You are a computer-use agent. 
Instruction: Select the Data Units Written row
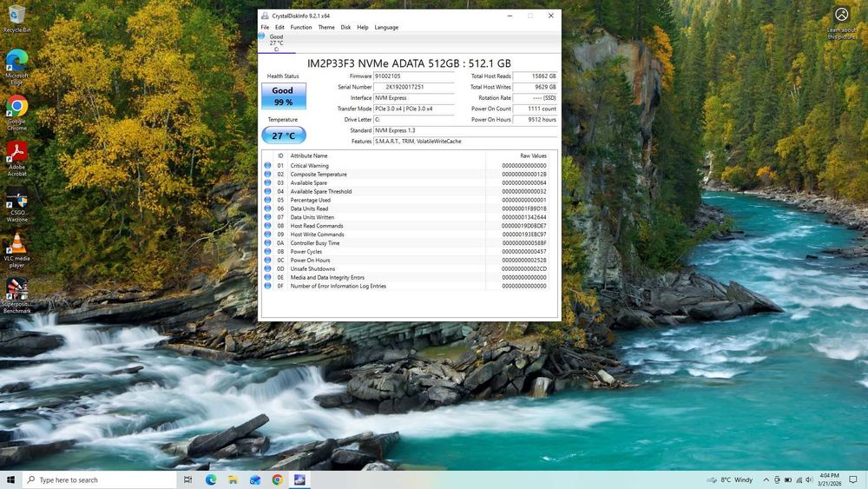click(x=407, y=217)
